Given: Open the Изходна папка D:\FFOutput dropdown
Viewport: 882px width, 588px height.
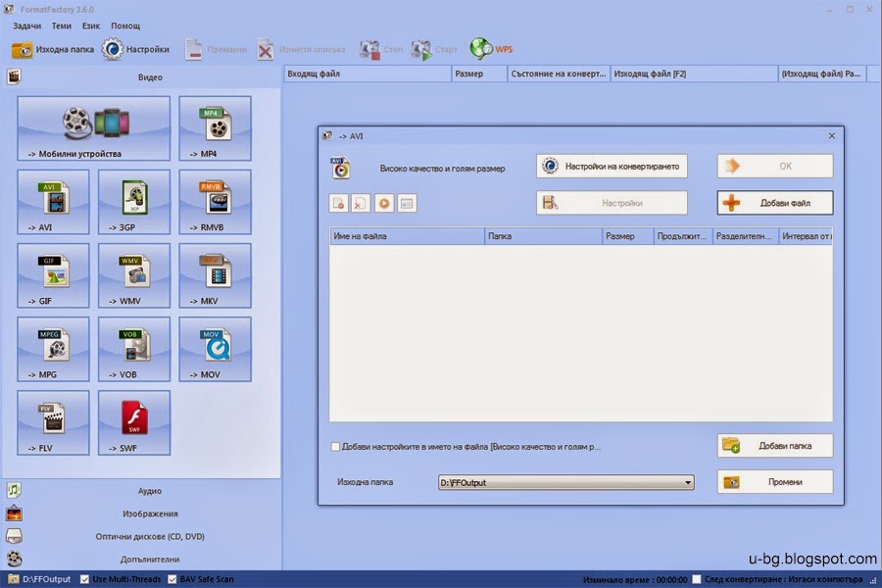Looking at the screenshot, I should click(x=565, y=483).
